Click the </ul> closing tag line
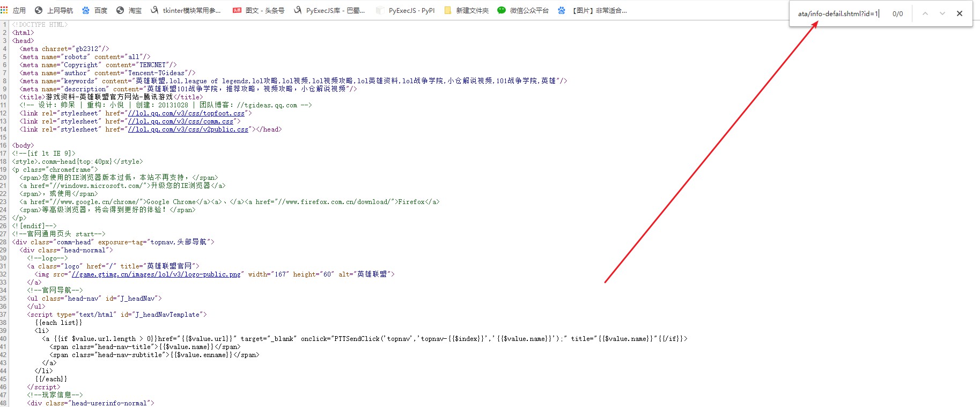This screenshot has width=980, height=407. point(36,307)
